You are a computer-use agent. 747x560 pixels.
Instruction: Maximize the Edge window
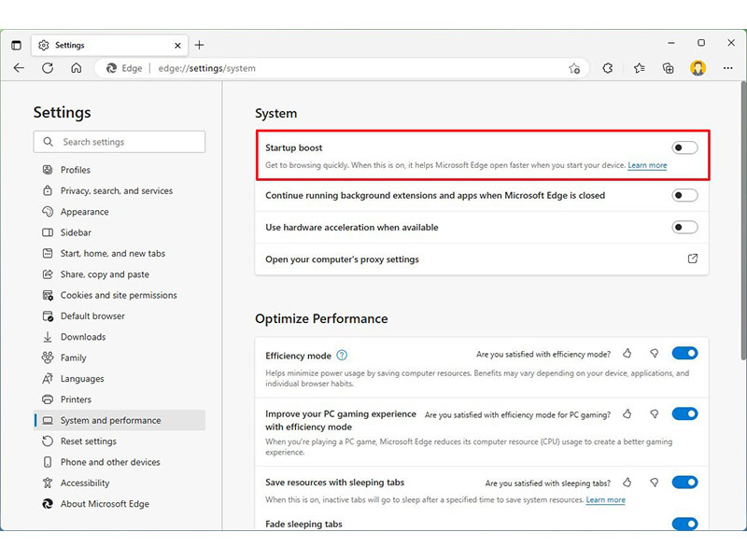pyautogui.click(x=701, y=43)
